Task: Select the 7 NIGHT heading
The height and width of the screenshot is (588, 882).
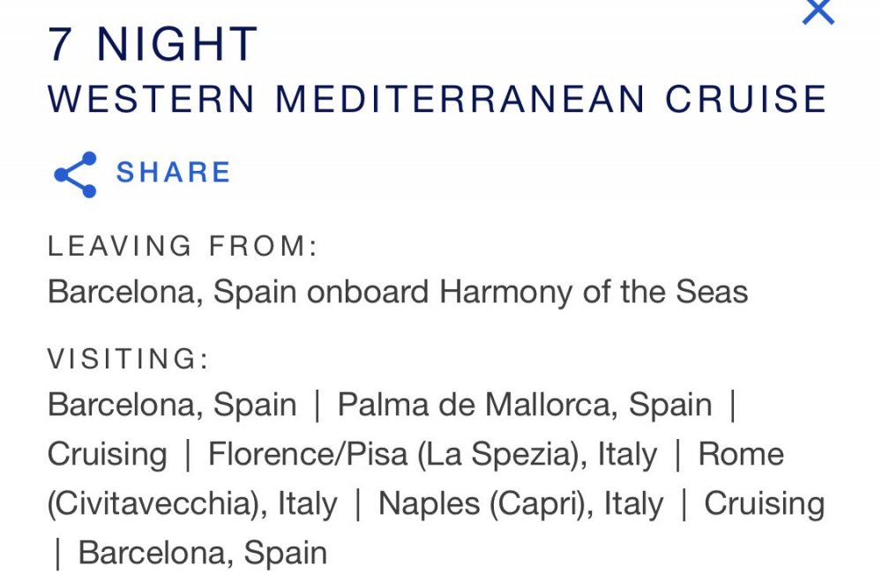Action: point(153,44)
